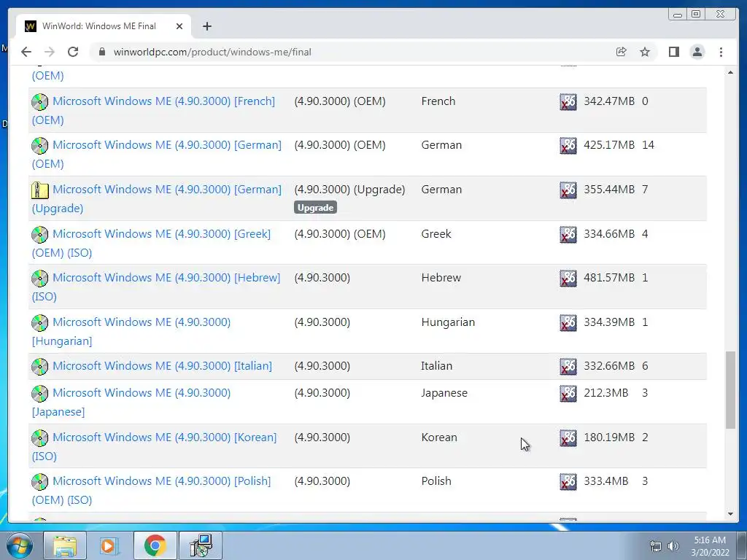747x560 pixels.
Task: Click the CD icon on the French row
Action: click(40, 101)
